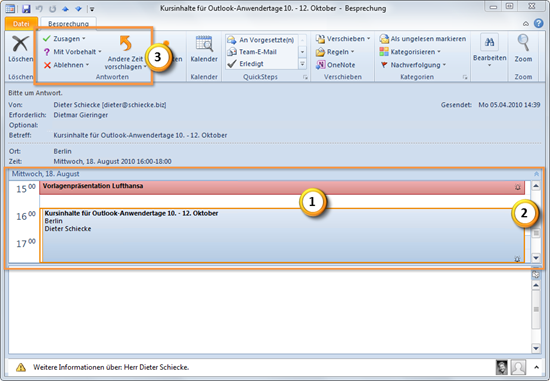Select An Vorgesetzte(n) quick step
550x381 pixels.
click(x=262, y=40)
